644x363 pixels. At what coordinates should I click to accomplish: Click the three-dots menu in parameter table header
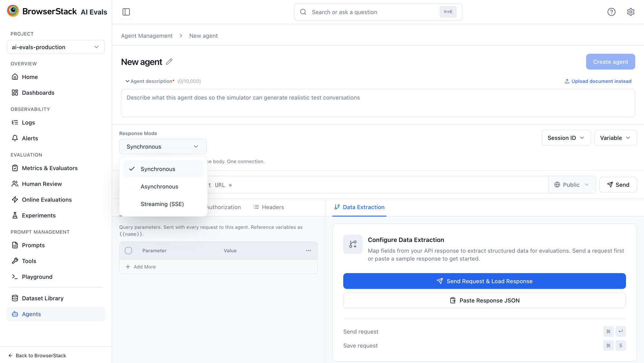click(x=308, y=251)
